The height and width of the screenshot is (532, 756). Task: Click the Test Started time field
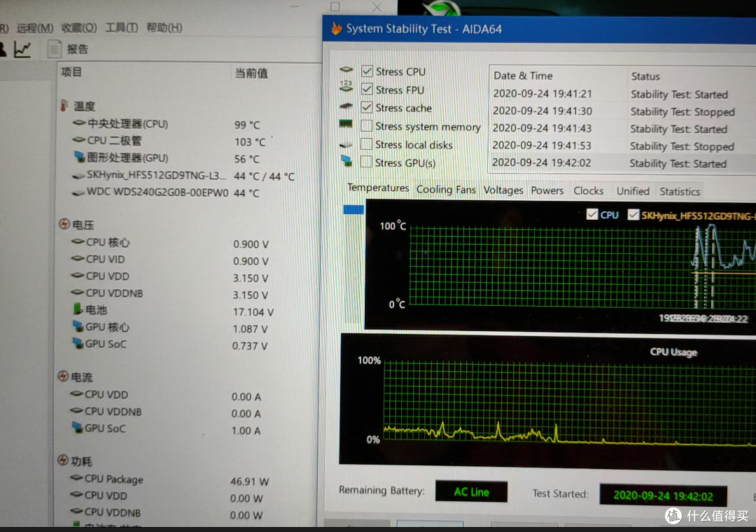(x=663, y=496)
